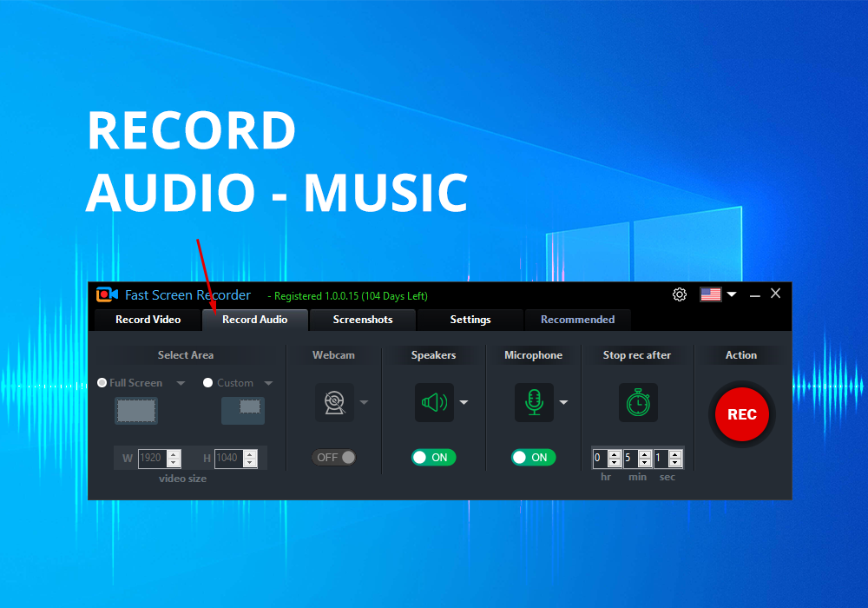Select the Record Audio tab
This screenshot has height=608, width=868.
[254, 320]
